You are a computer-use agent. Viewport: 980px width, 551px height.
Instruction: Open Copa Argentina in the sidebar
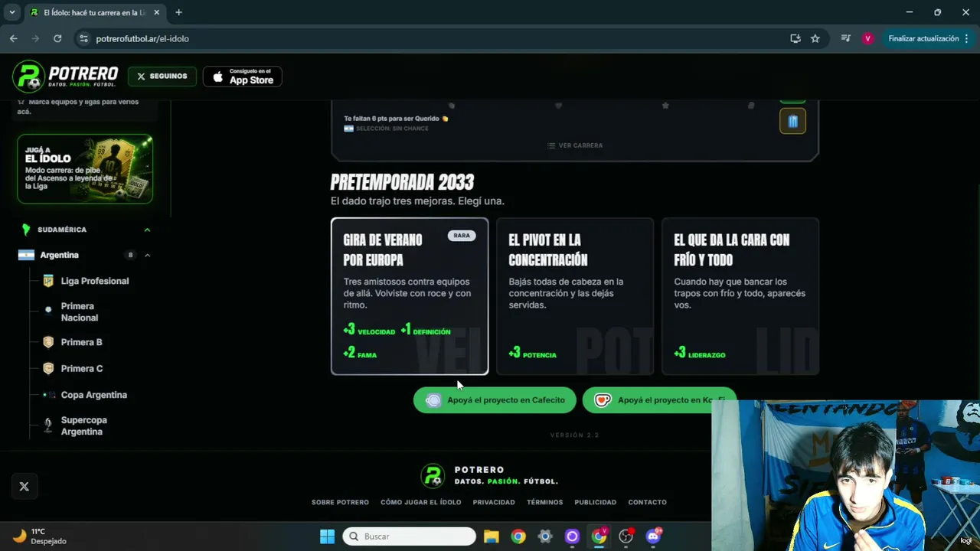click(x=94, y=395)
